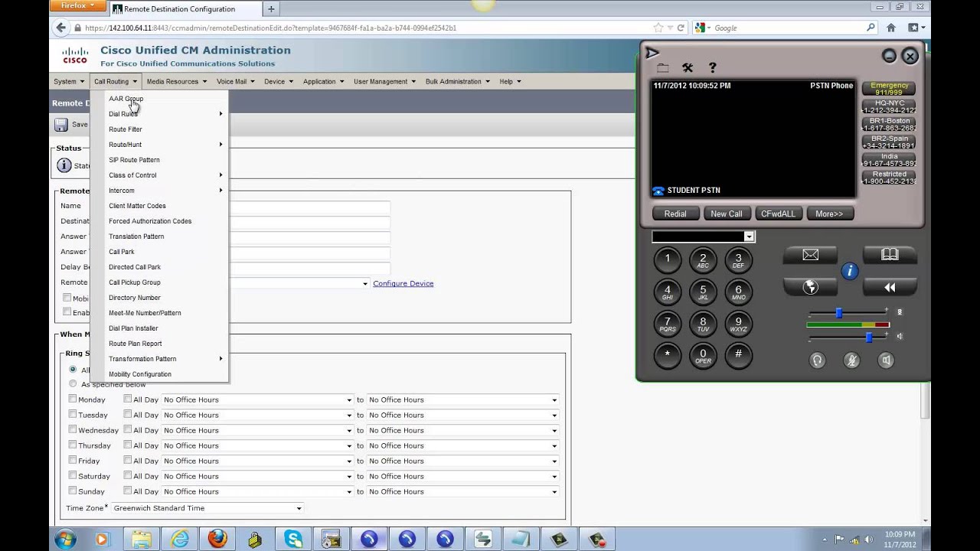Open the Media Resources menu
The image size is (980, 551).
(177, 81)
